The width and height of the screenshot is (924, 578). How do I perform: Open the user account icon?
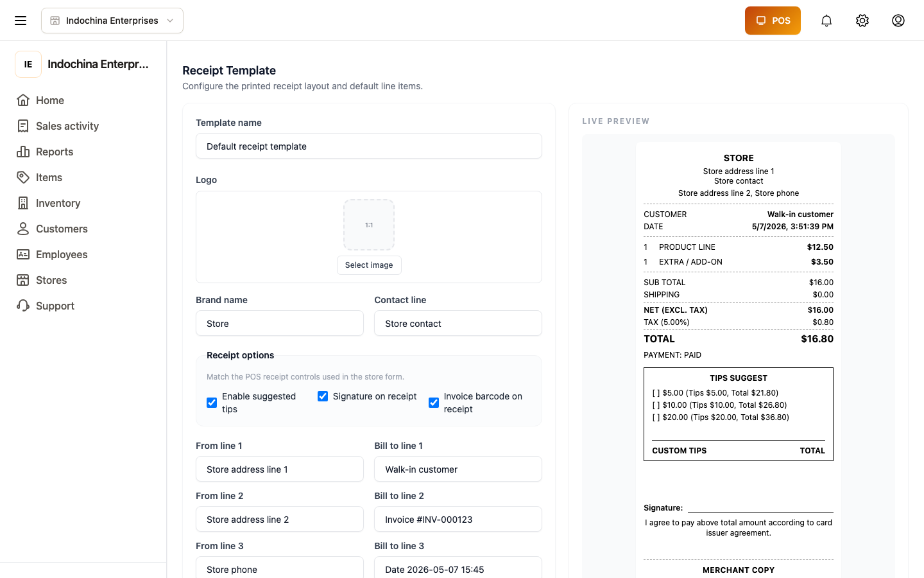pos(898,21)
